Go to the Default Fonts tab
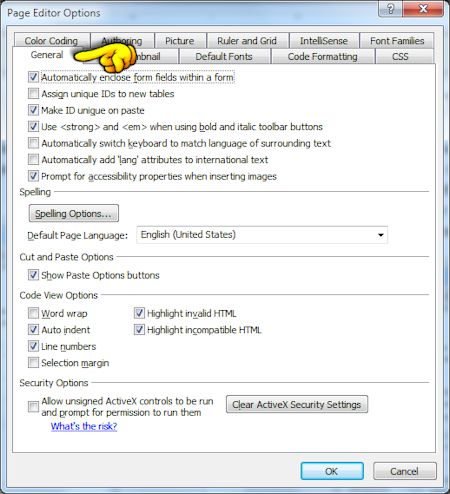 point(224,56)
